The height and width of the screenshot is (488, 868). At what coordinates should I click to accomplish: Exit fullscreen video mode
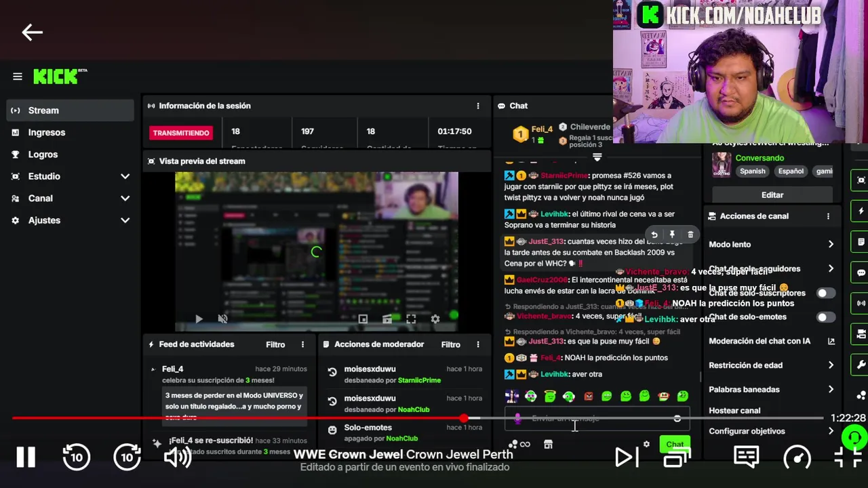(848, 458)
